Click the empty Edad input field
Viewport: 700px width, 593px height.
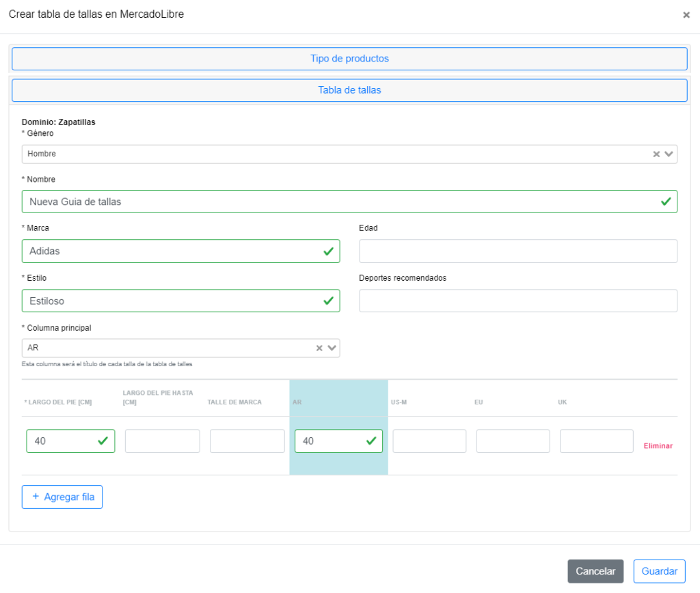tap(518, 251)
